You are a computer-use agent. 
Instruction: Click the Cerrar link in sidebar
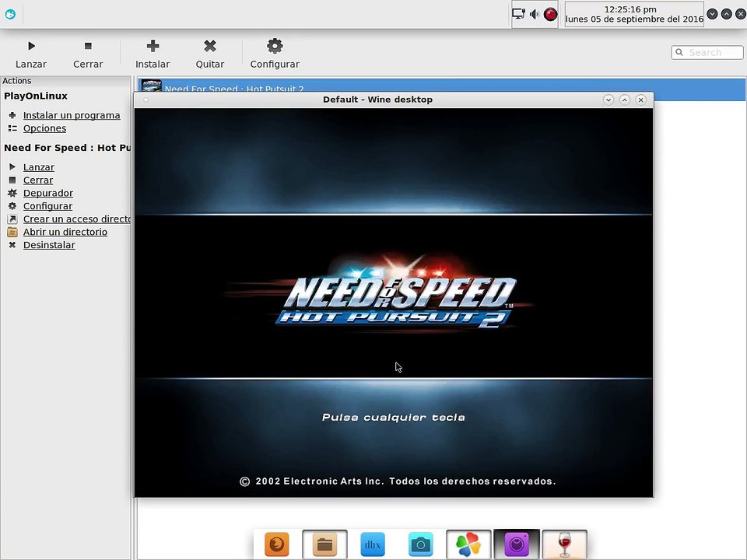(x=38, y=180)
